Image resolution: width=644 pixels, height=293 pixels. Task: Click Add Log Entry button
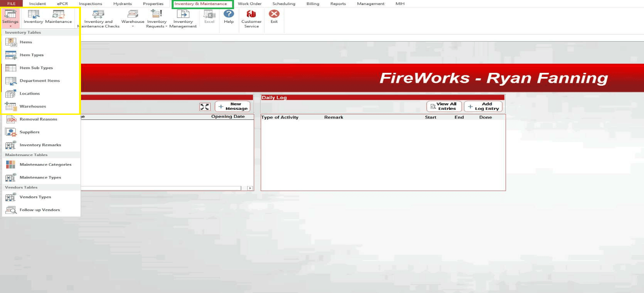[483, 107]
